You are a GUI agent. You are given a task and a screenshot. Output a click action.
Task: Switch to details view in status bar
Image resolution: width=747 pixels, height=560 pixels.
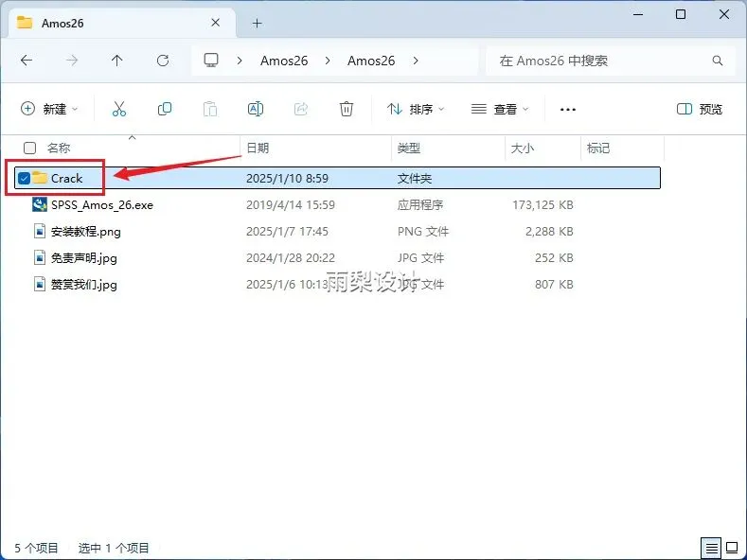click(712, 548)
